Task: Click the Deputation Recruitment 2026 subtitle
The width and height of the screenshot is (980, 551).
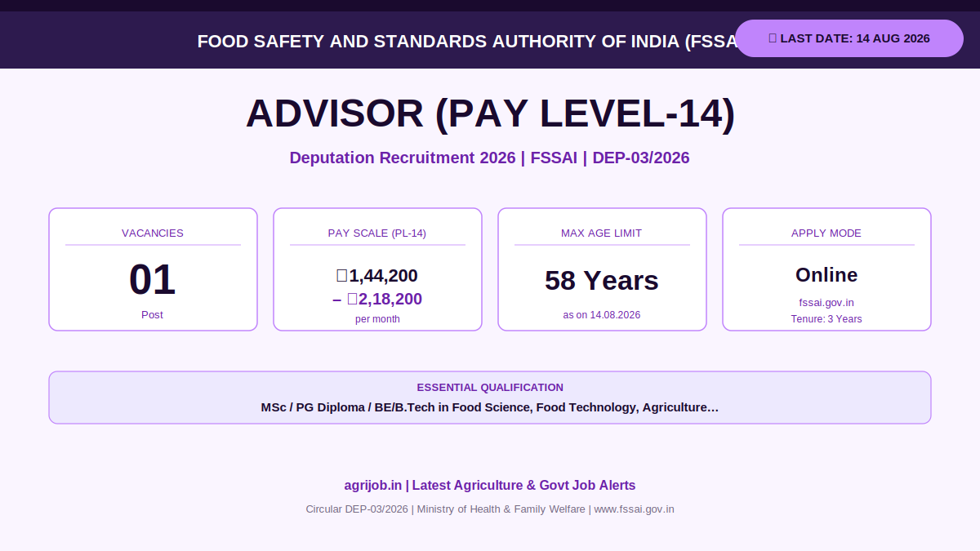Action: [x=490, y=158]
